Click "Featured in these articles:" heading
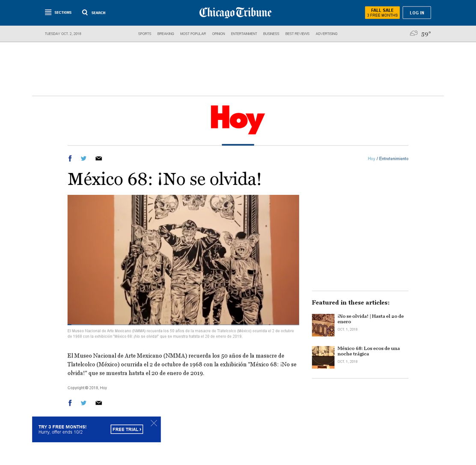Viewport: 476px width, 465px height. 351,303
